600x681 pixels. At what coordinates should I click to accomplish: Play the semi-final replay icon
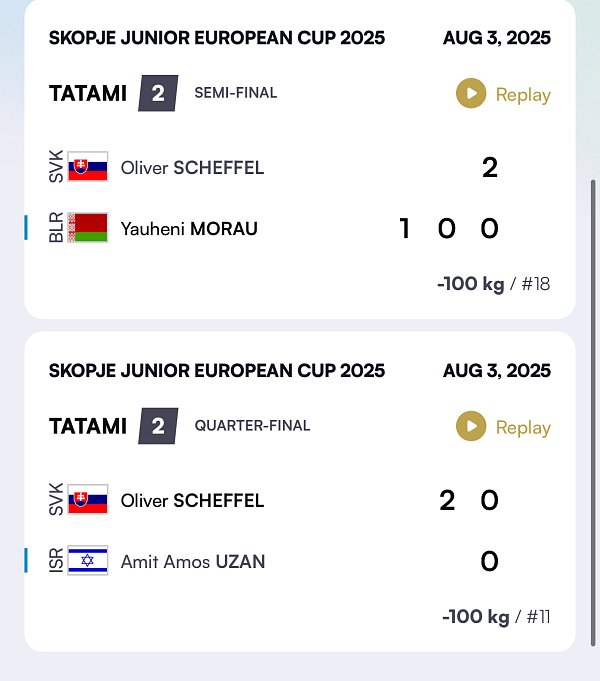coord(471,93)
